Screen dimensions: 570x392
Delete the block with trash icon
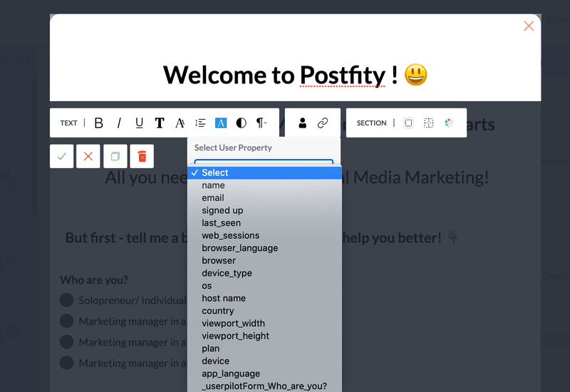pyautogui.click(x=142, y=156)
